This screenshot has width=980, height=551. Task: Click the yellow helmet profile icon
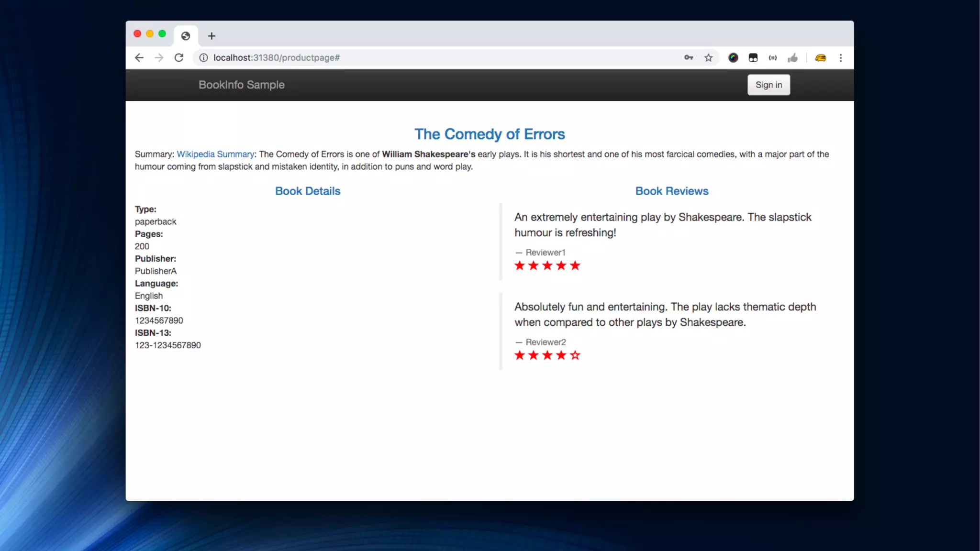tap(821, 58)
